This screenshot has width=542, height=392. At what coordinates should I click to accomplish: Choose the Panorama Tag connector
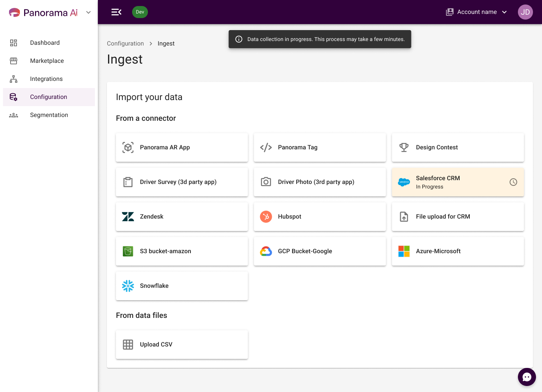320,147
